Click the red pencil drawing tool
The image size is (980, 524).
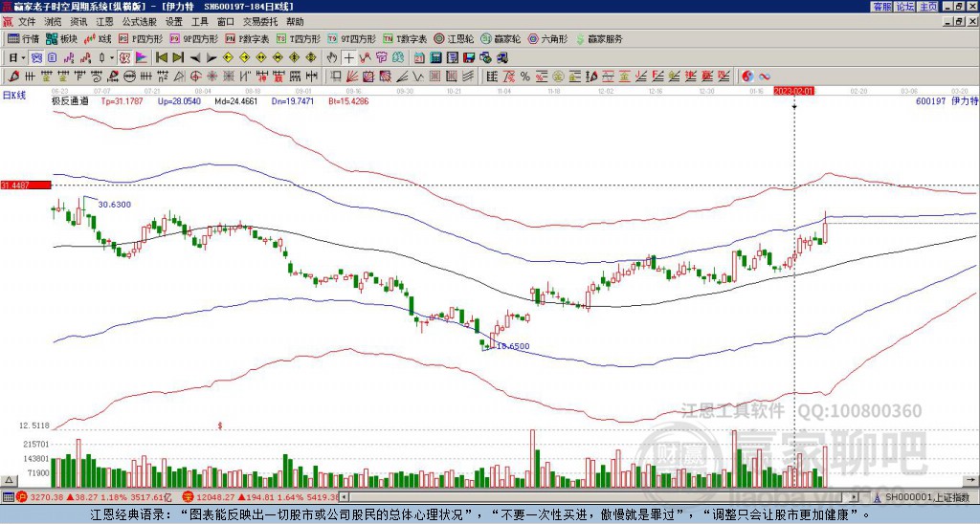(x=12, y=76)
